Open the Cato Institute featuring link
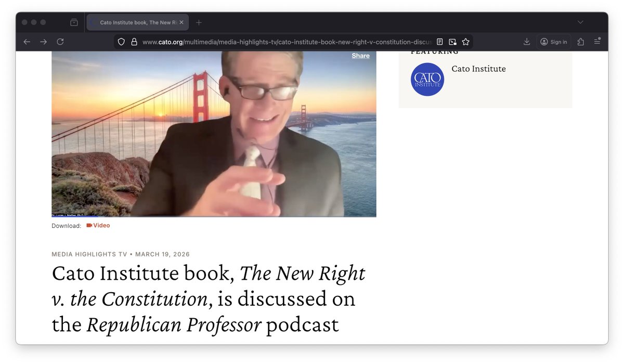Image resolution: width=624 pixels, height=364 pixels. coord(478,69)
